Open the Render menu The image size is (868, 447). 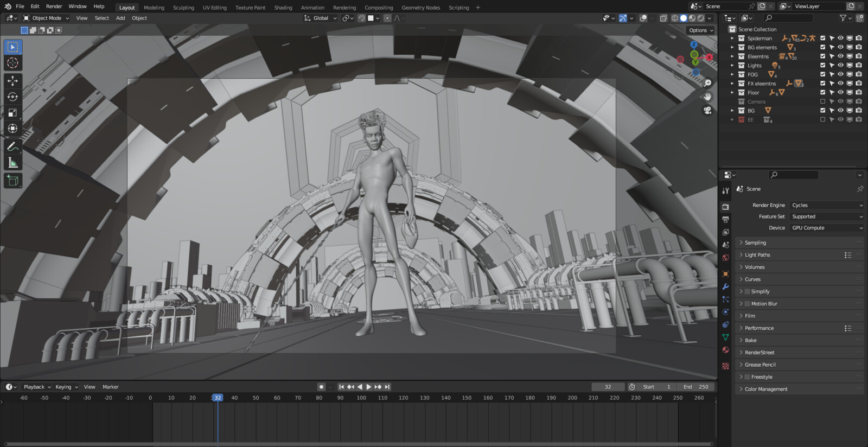tap(54, 7)
